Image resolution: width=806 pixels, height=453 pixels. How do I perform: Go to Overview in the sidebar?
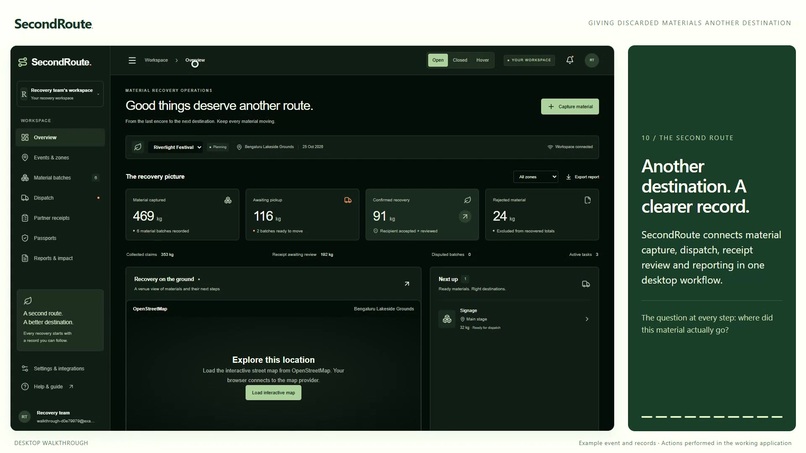pyautogui.click(x=60, y=137)
